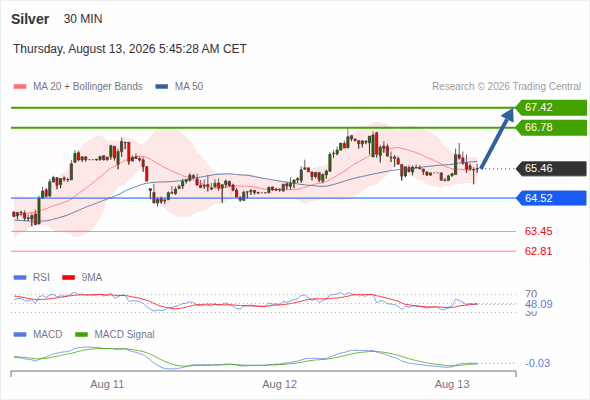
Task: Select the 65.46 current price label
Action: (551, 168)
